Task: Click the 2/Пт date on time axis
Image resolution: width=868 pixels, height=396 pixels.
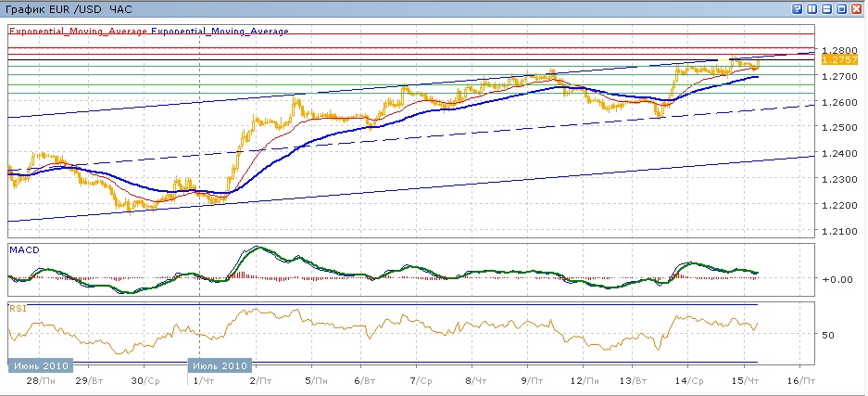Action: 262,380
